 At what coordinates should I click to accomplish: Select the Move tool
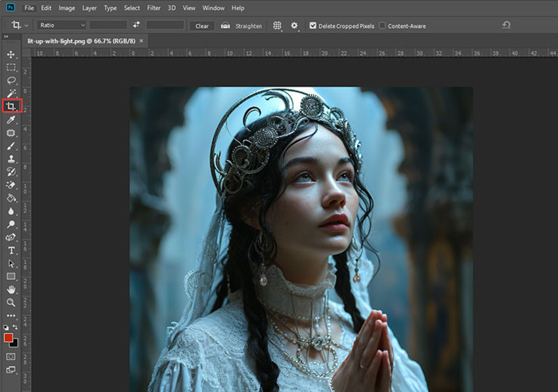pyautogui.click(x=11, y=54)
